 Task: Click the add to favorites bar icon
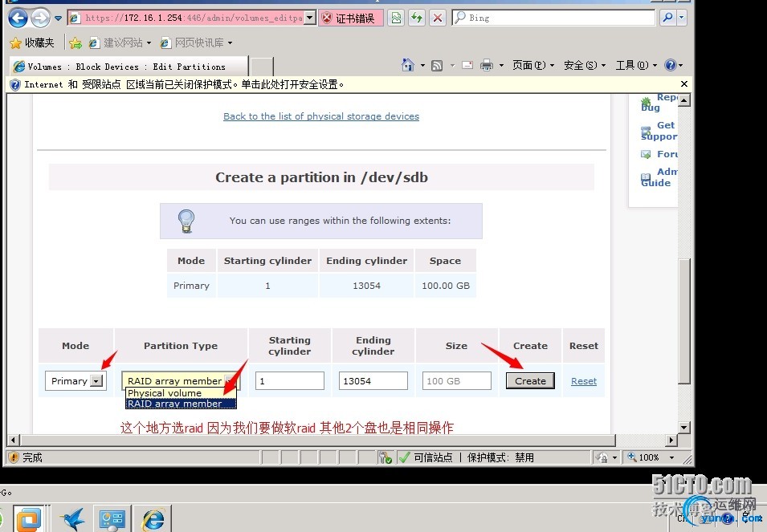click(75, 43)
